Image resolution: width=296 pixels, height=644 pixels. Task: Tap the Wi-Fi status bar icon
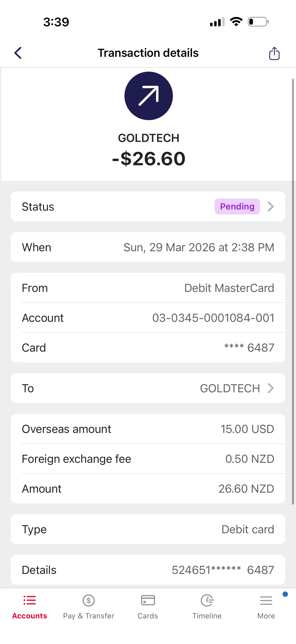click(x=236, y=22)
